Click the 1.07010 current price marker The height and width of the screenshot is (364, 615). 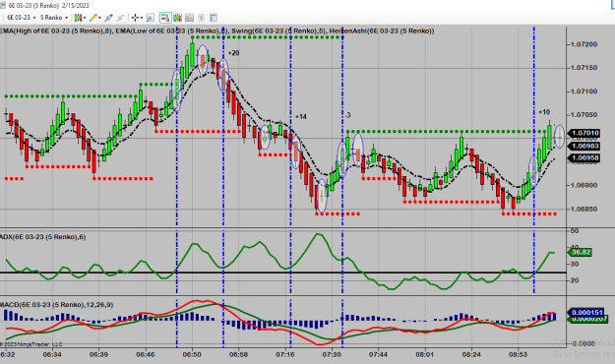[x=584, y=134]
